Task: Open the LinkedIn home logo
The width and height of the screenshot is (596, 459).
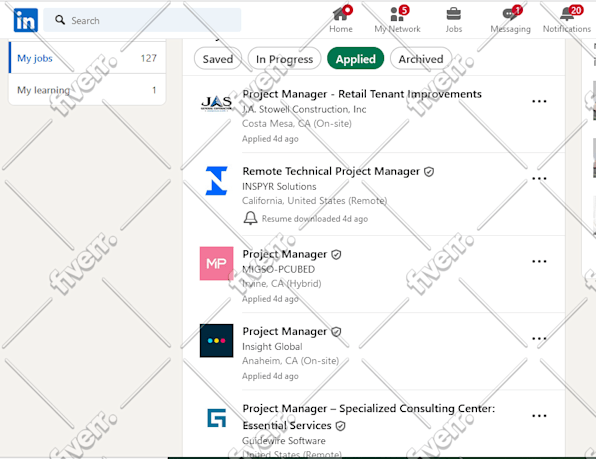Action: pos(25,20)
